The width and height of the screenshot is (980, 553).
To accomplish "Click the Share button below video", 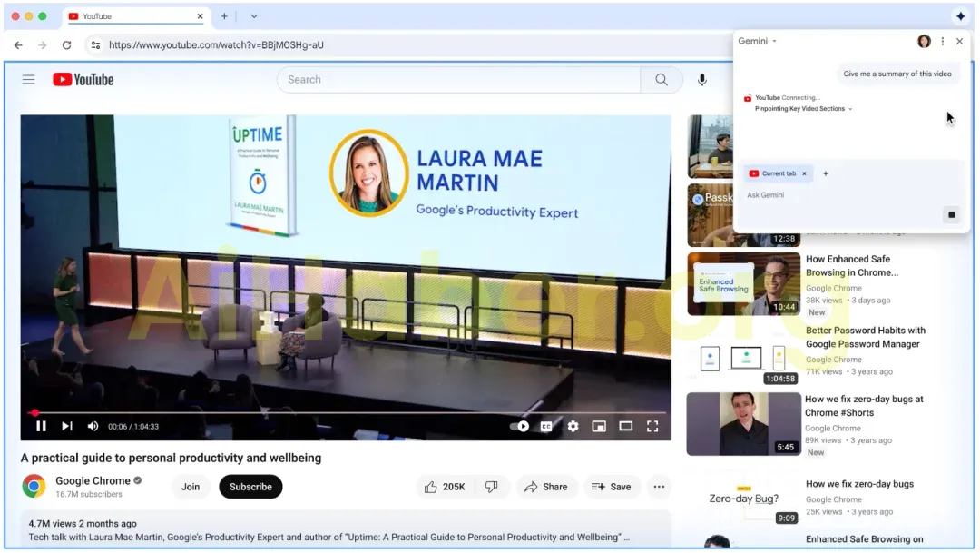I will (x=546, y=487).
